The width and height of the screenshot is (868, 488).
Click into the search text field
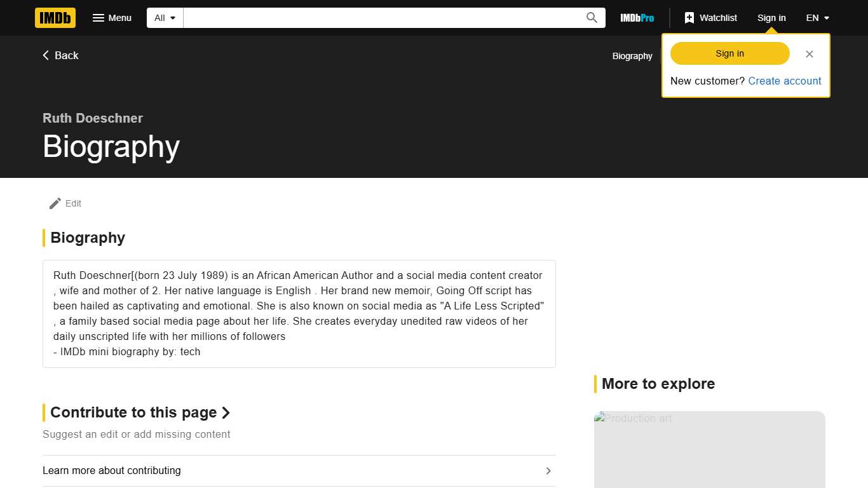(x=381, y=18)
